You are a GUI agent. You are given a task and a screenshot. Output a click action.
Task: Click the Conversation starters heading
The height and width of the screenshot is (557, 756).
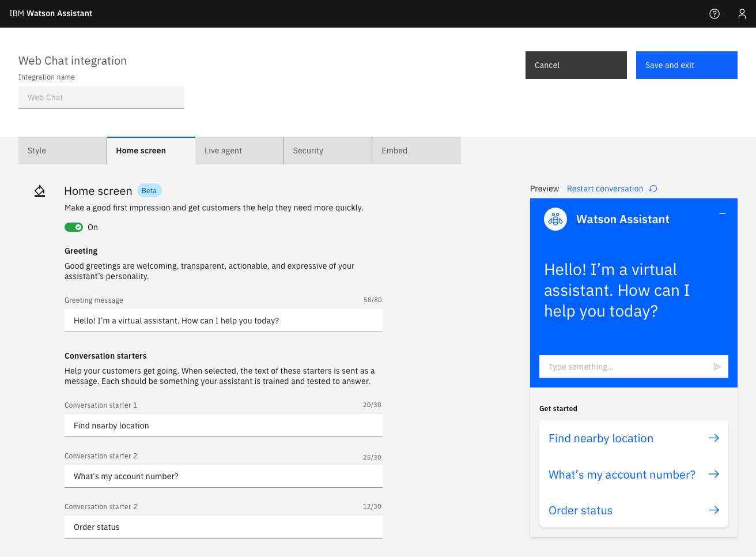coord(105,356)
